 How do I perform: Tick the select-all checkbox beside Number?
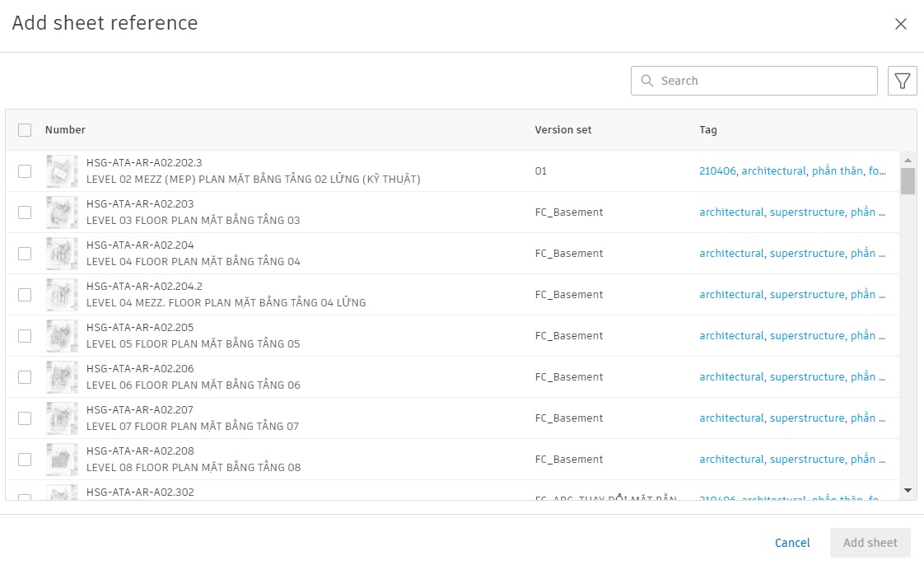25,130
